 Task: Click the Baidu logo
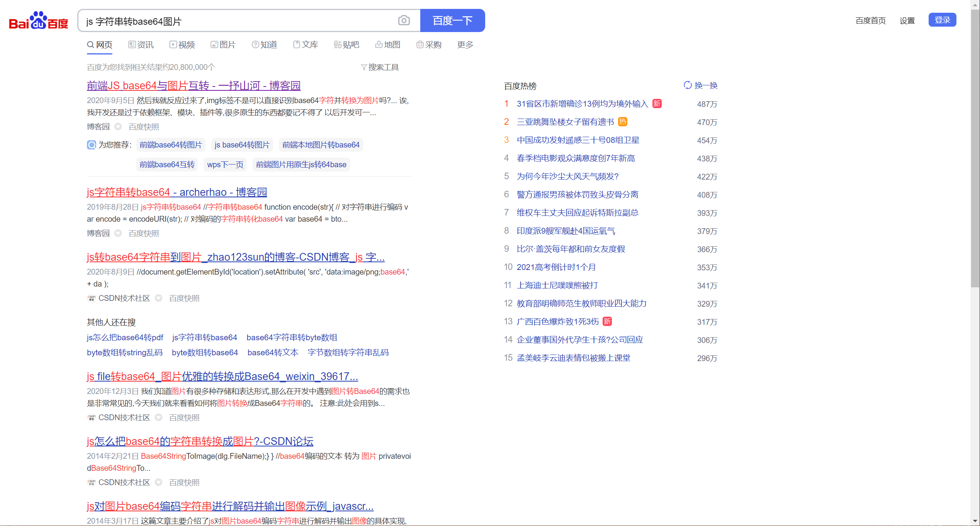tap(38, 21)
